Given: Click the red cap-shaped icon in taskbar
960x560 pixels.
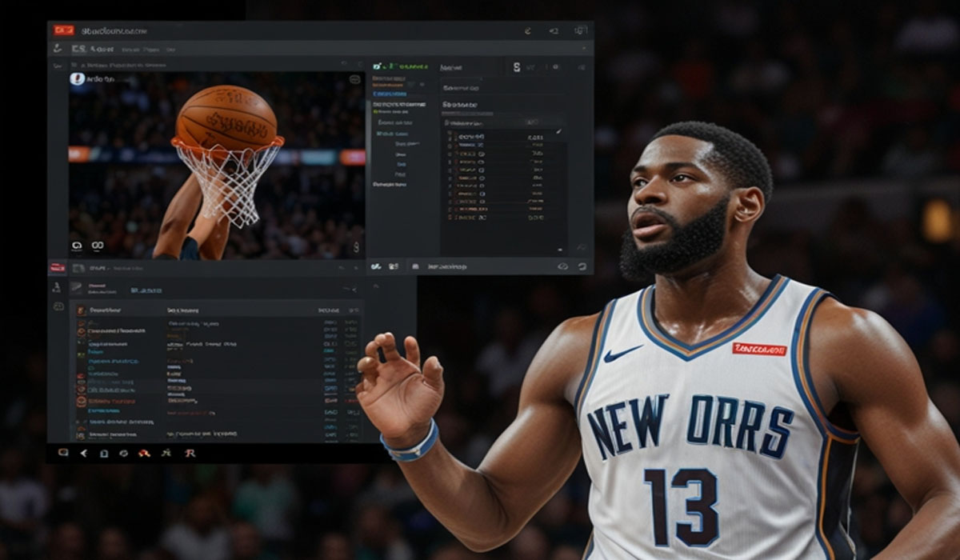Looking at the screenshot, I should coord(144,453).
